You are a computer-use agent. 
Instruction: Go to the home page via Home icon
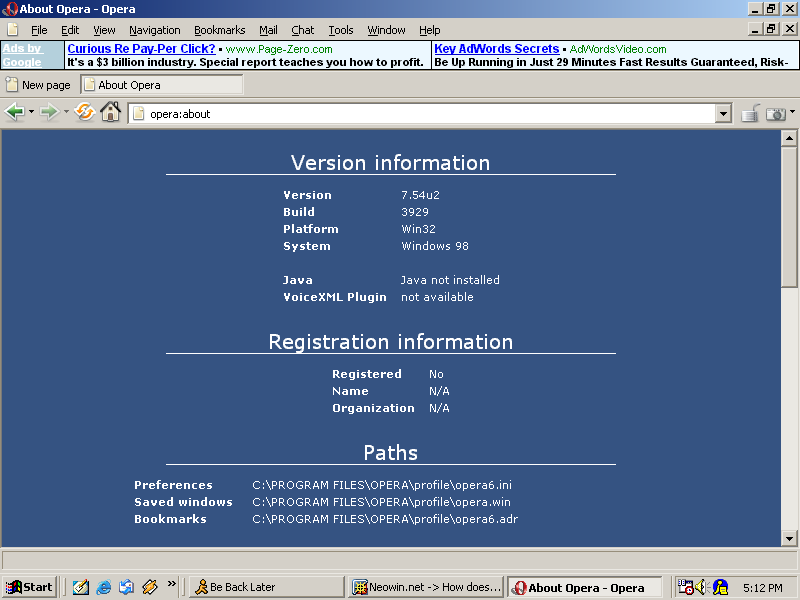110,111
